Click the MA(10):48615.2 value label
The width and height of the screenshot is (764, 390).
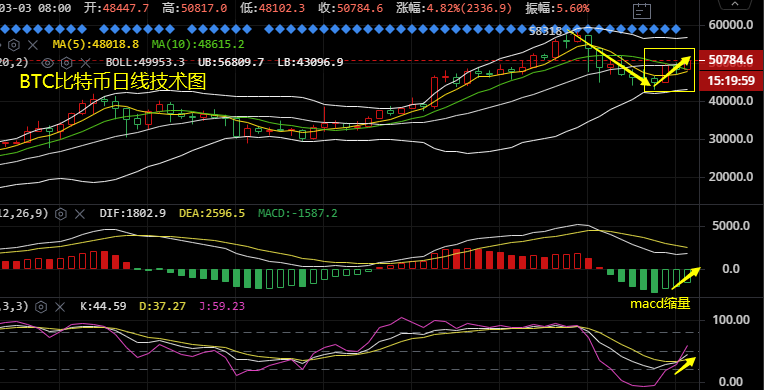tap(198, 44)
